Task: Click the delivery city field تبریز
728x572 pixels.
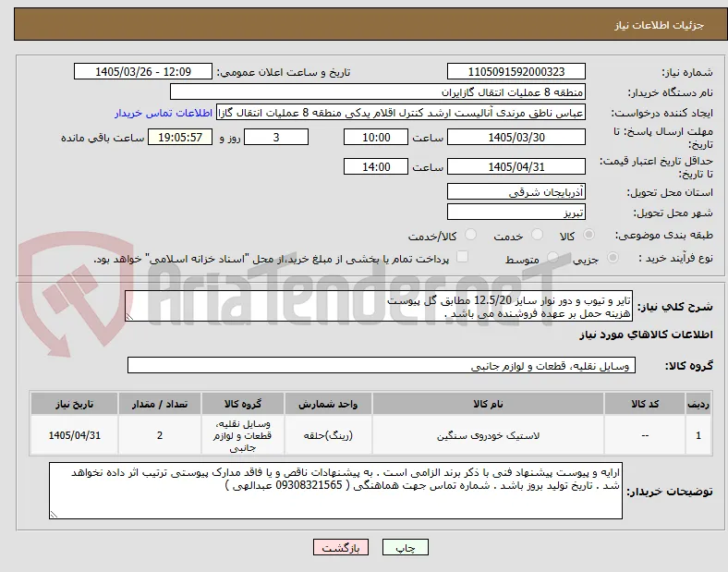Action: tap(516, 213)
